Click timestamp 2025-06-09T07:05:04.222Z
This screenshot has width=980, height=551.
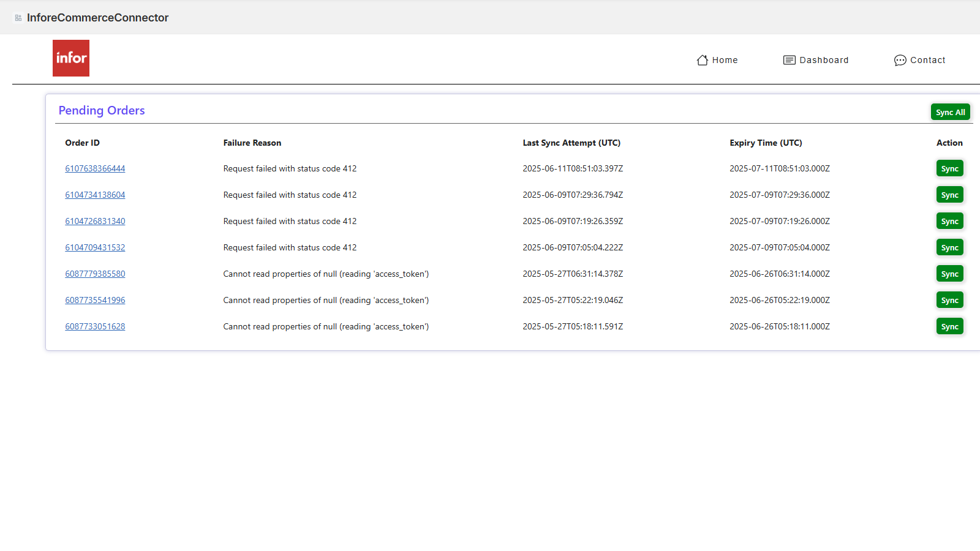[x=573, y=247]
